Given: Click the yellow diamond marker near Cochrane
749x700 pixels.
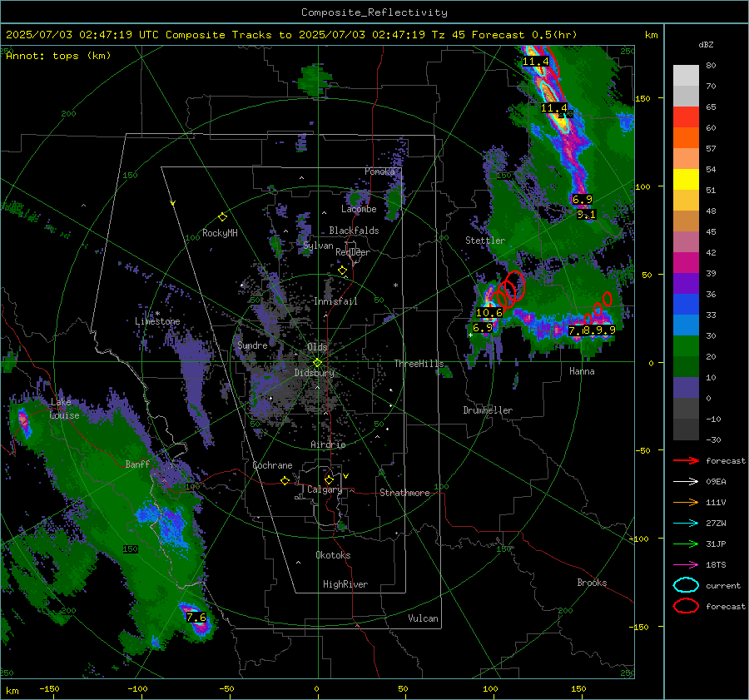Looking at the screenshot, I should pos(285,481).
